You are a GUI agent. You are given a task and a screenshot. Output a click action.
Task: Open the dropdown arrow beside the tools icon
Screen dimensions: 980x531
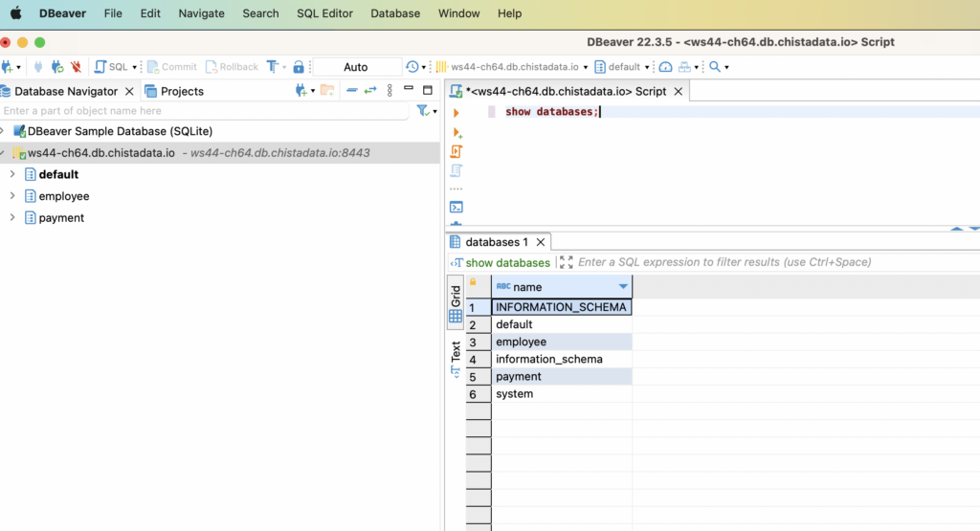pos(697,68)
